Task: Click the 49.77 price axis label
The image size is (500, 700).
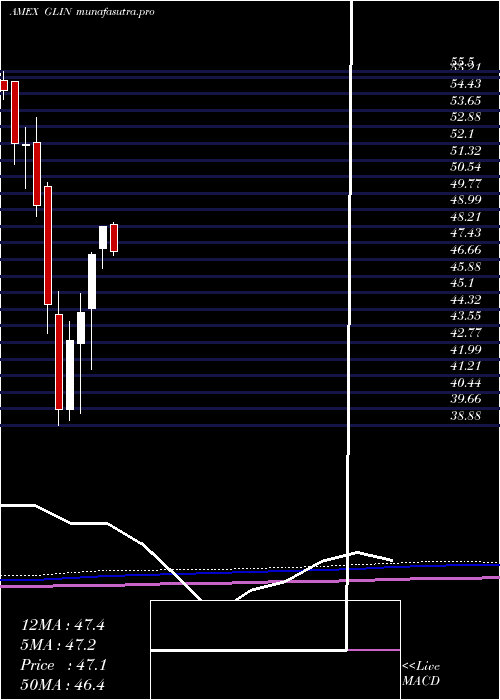Action: coord(465,183)
